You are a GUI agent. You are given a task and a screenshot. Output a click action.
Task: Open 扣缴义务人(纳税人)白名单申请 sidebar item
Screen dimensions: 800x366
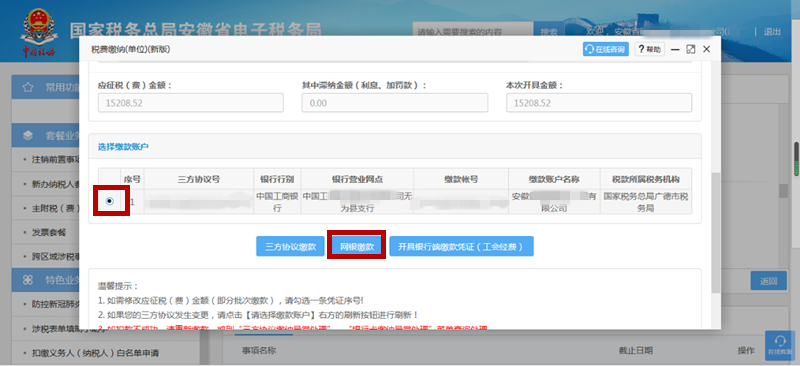click(95, 353)
